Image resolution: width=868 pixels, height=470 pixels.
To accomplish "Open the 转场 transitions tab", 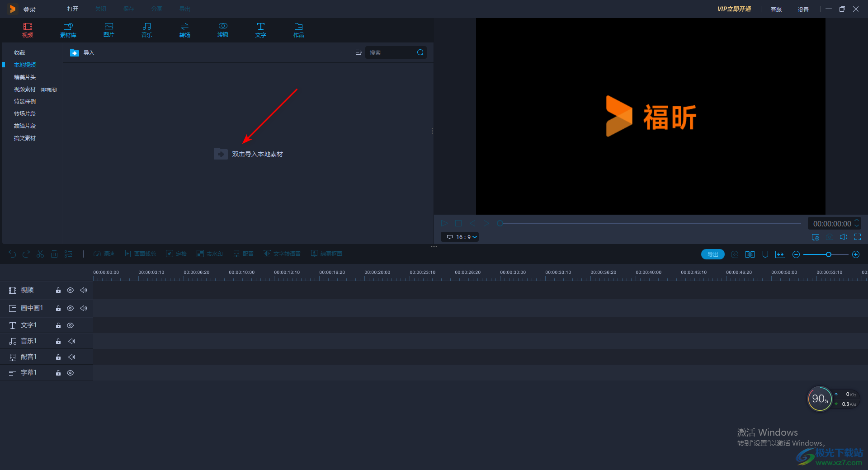I will [x=185, y=30].
